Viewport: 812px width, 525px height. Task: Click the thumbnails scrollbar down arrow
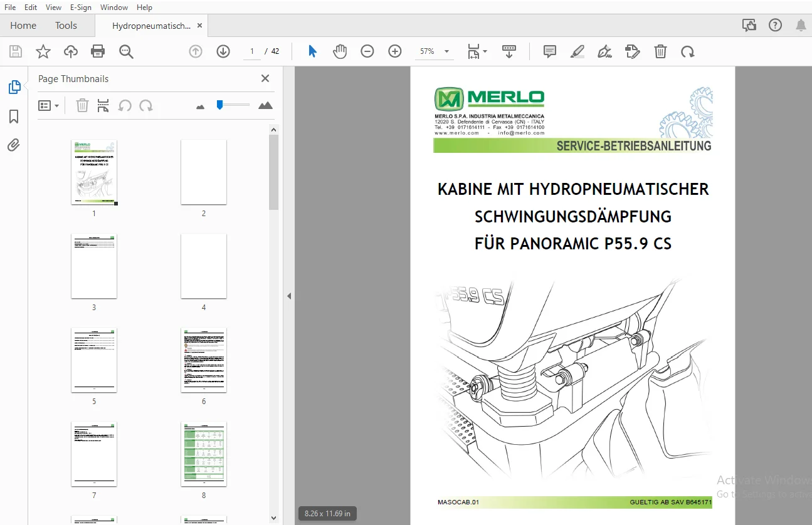273,518
